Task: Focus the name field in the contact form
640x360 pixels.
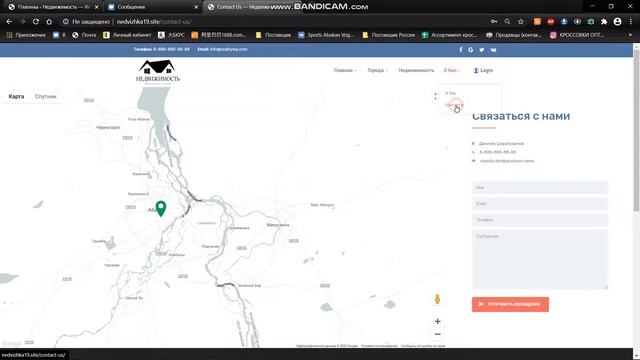Action: (540, 187)
